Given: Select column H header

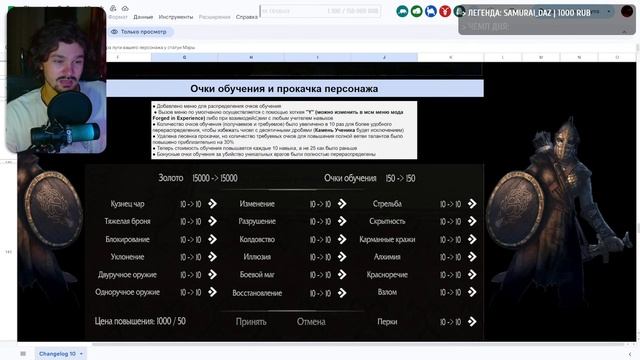Looking at the screenshot, I should coord(251,58).
